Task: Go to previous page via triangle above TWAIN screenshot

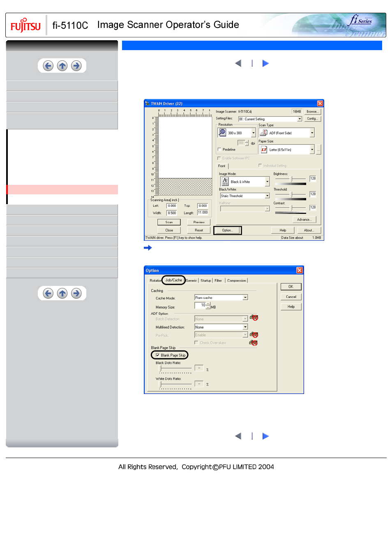Action: click(x=238, y=63)
